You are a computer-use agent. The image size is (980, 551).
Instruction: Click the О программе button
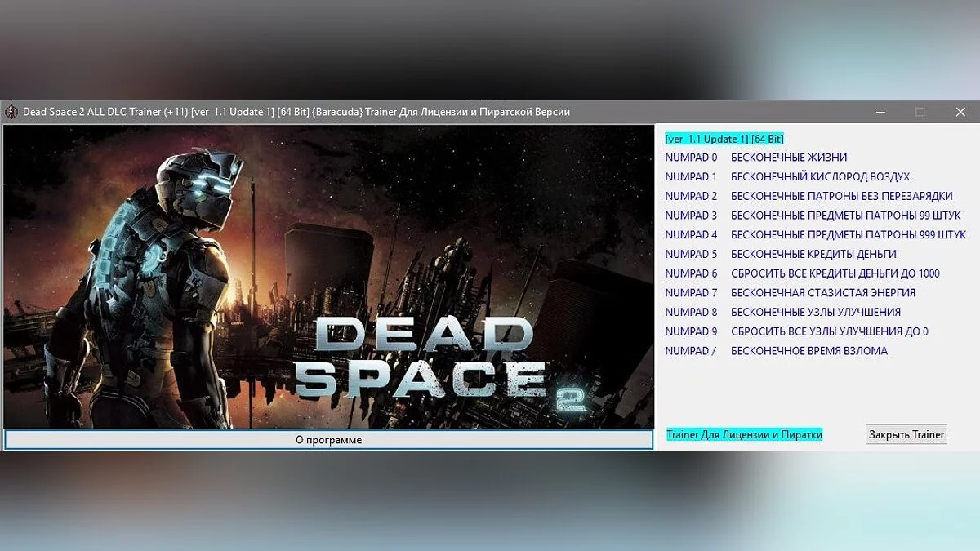tap(328, 439)
